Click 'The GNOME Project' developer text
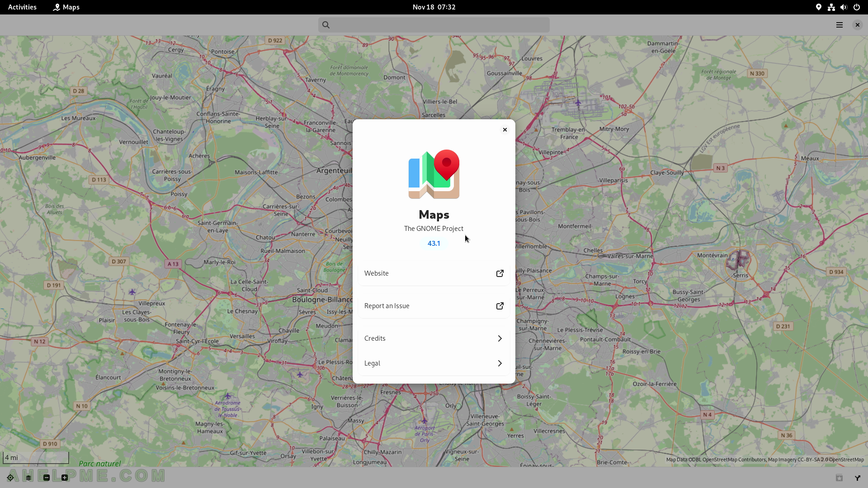The width and height of the screenshot is (868, 488). coord(434,228)
